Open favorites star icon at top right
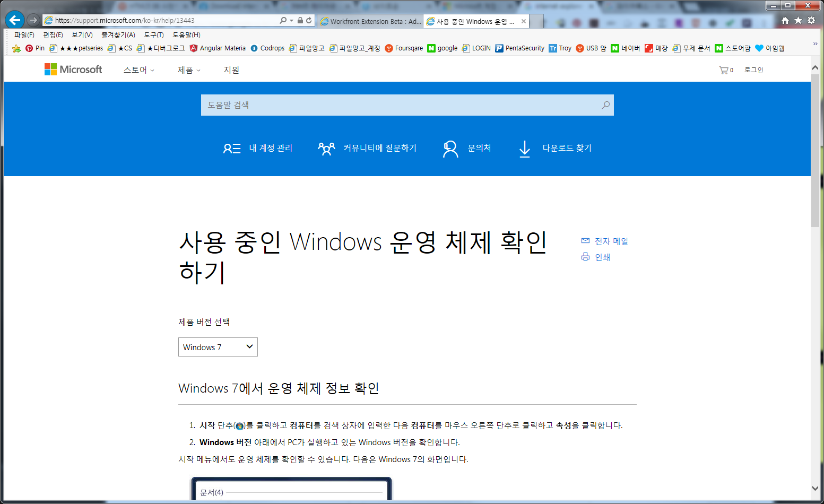Image resolution: width=824 pixels, height=504 pixels. click(798, 20)
